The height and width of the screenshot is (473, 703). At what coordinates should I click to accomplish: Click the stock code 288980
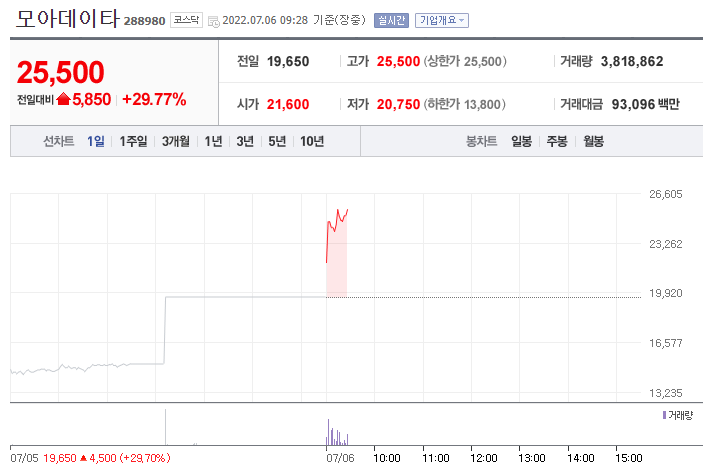click(x=144, y=21)
